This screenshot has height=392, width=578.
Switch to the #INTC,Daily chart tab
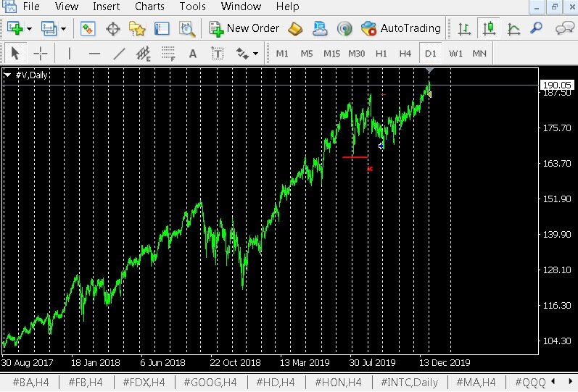tap(410, 383)
